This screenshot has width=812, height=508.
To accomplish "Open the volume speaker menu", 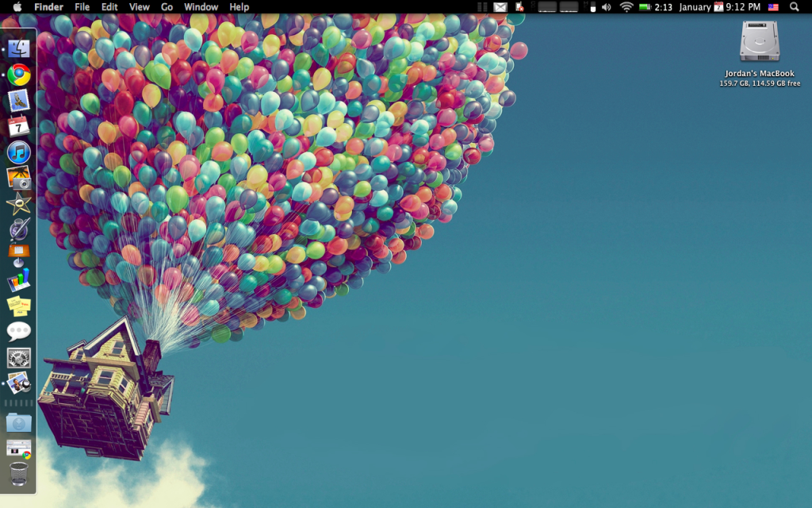I will coord(607,6).
